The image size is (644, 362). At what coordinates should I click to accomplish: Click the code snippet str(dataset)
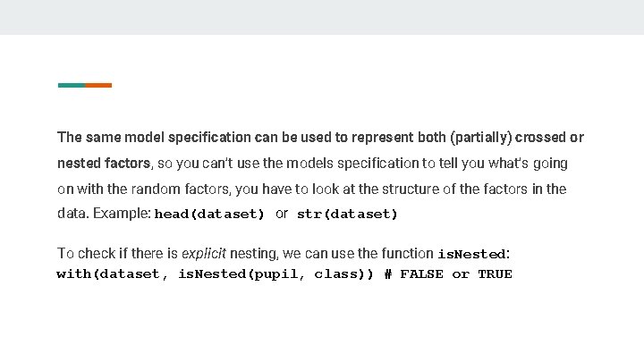click(x=347, y=215)
